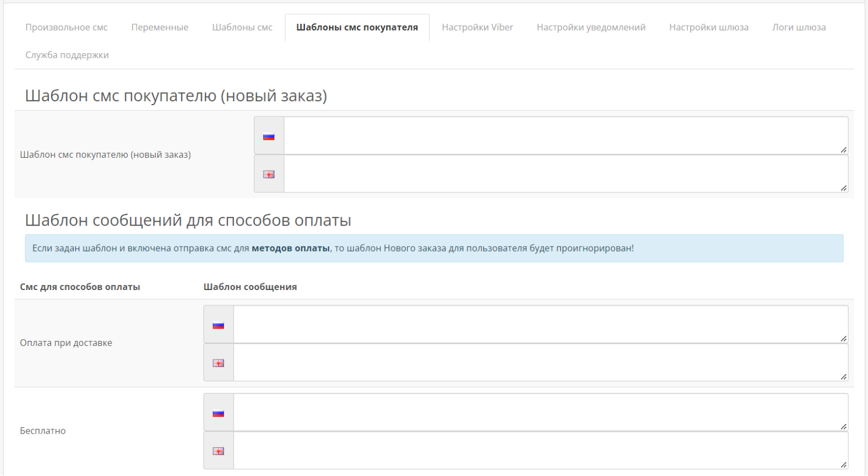Viewport: 868px width, 476px height.
Task: Focus Russian textarea for Оплата при доставке
Action: click(x=541, y=324)
